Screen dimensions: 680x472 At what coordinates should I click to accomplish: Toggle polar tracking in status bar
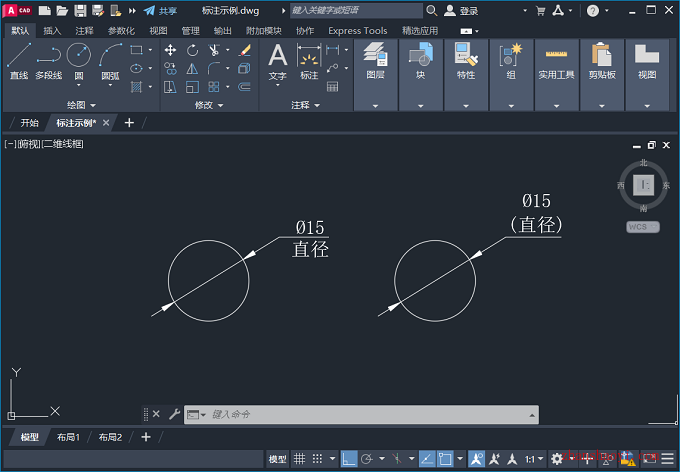(x=367, y=459)
